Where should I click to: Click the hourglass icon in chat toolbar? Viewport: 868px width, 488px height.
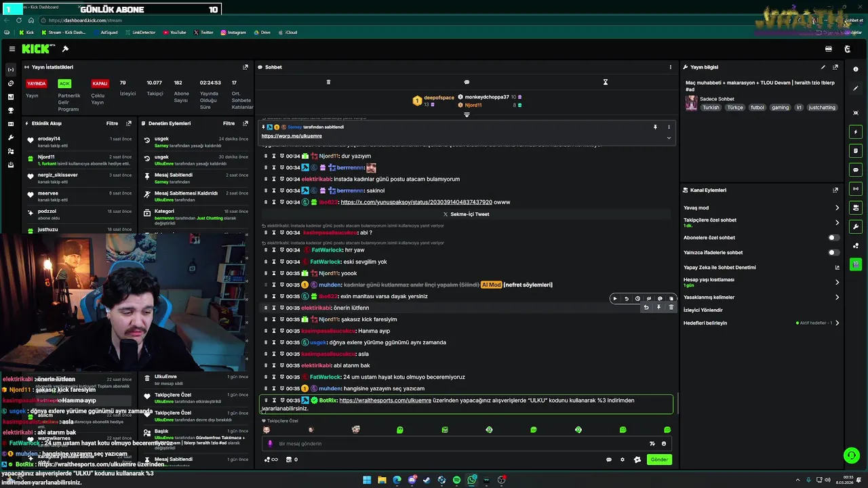click(x=606, y=82)
